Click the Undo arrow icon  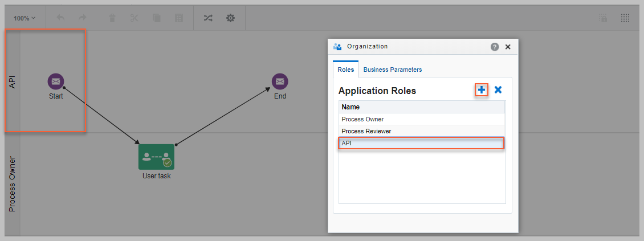pyautogui.click(x=60, y=18)
